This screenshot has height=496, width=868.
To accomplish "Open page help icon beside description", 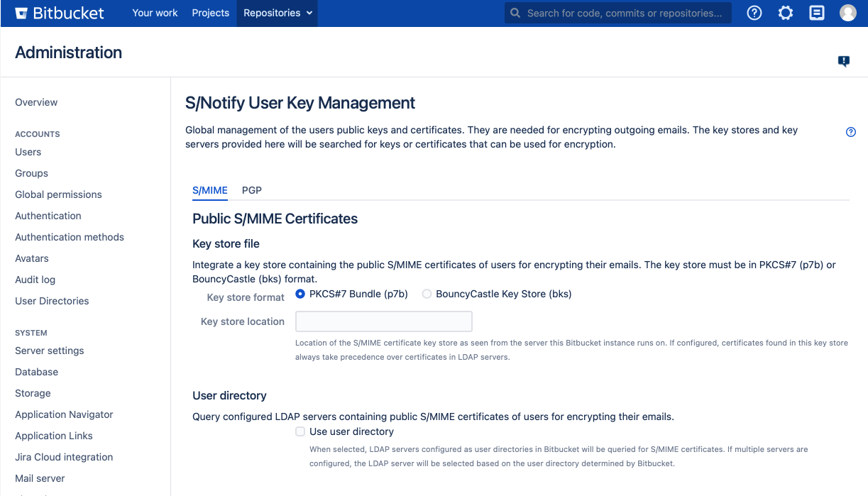I will (851, 132).
